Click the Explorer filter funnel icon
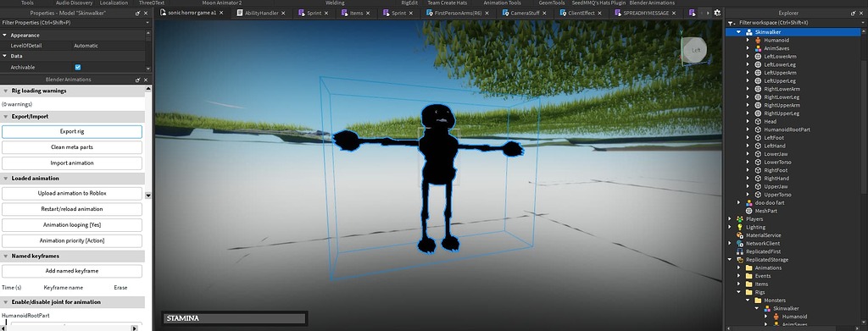Viewport: 868px width, 331px height. point(732,23)
